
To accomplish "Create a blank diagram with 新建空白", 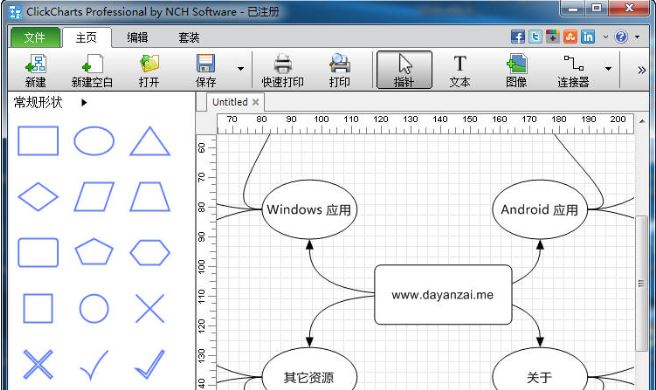I will tap(92, 70).
